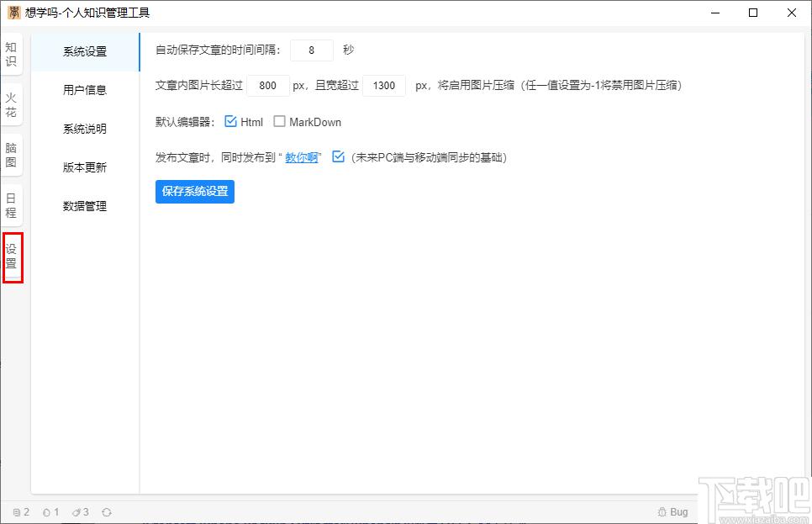This screenshot has width=812, height=524.
Task: Maximize the 想学吗 window
Action: (753, 13)
